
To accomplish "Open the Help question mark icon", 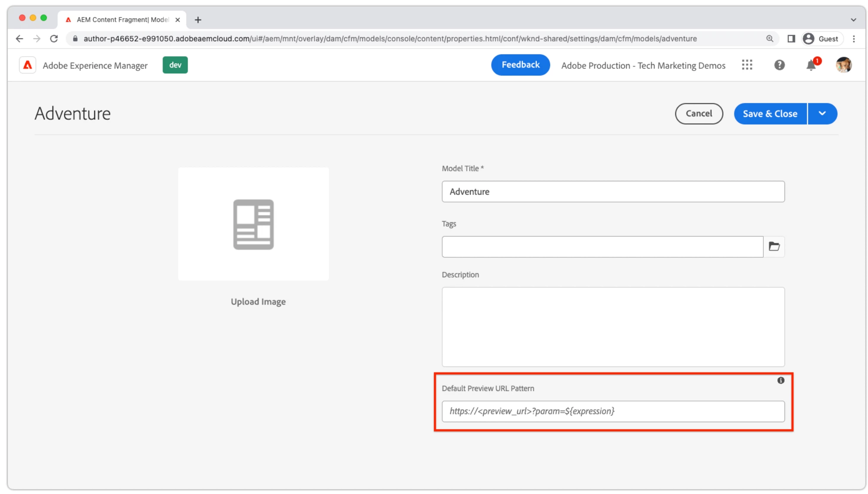I will pos(779,65).
